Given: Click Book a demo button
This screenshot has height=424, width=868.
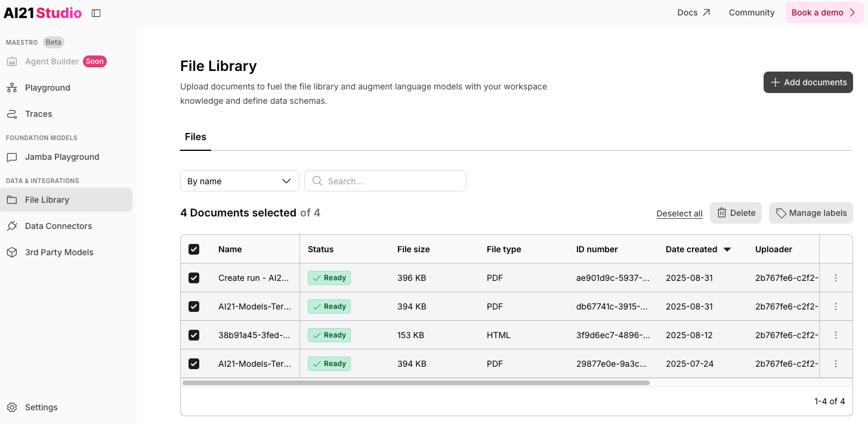Looking at the screenshot, I should pyautogui.click(x=824, y=13).
